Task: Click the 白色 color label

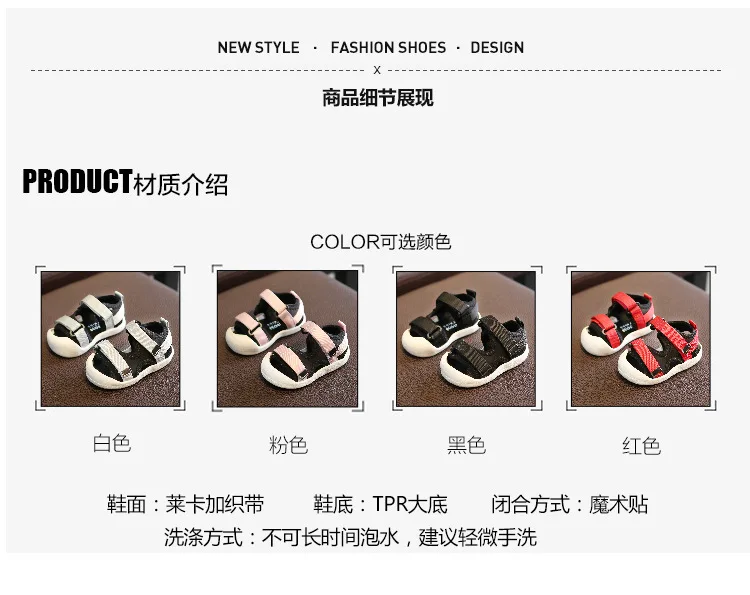Action: point(112,443)
